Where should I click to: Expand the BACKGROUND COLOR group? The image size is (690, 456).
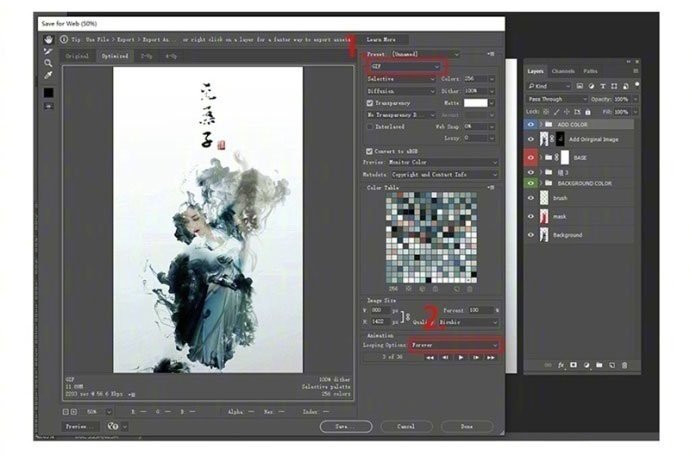point(541,183)
